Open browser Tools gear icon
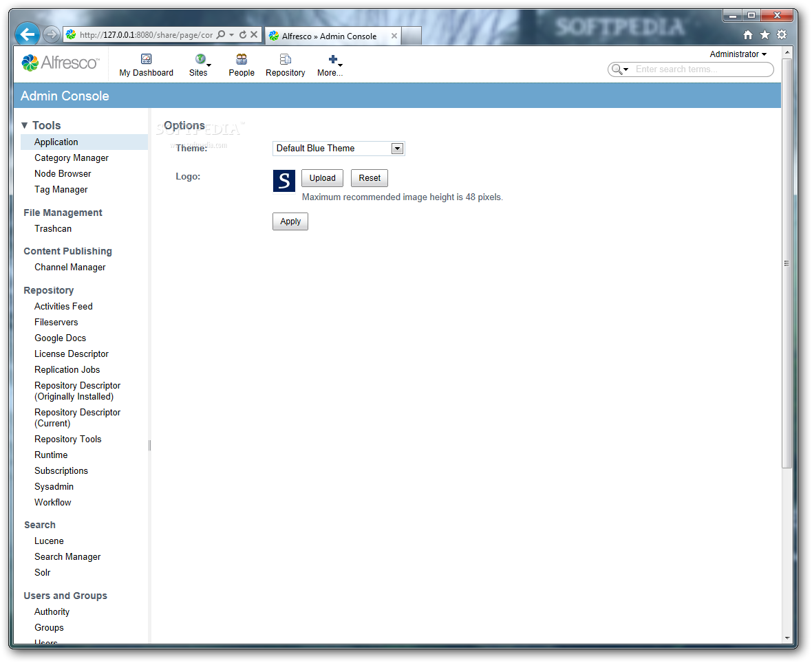 782,34
